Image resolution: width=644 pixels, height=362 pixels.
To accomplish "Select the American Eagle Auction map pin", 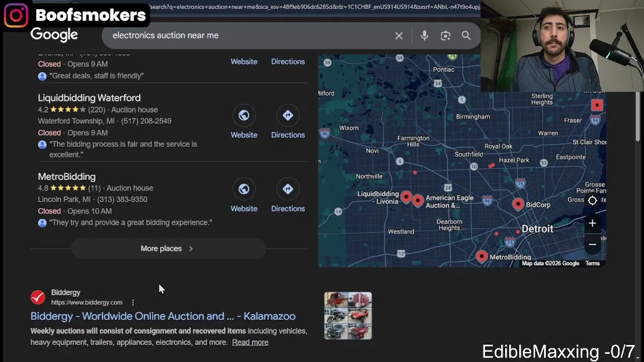I will (418, 201).
